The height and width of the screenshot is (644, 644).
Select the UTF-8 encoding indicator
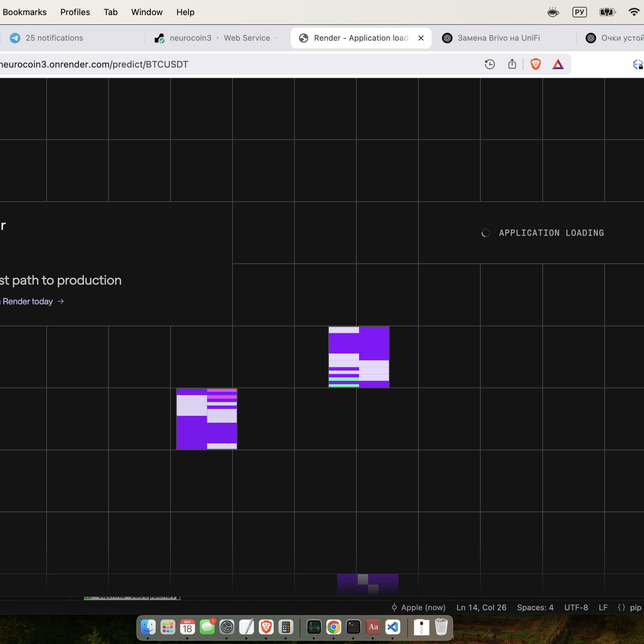pos(576,607)
